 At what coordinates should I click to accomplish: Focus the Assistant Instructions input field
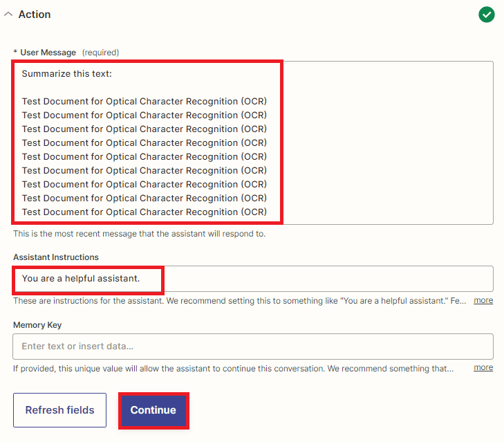pyautogui.click(x=325, y=279)
